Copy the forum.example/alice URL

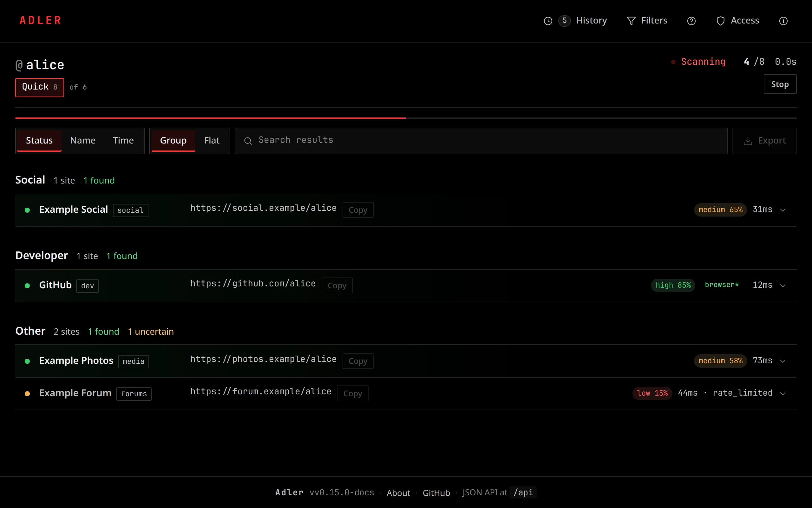(x=353, y=393)
